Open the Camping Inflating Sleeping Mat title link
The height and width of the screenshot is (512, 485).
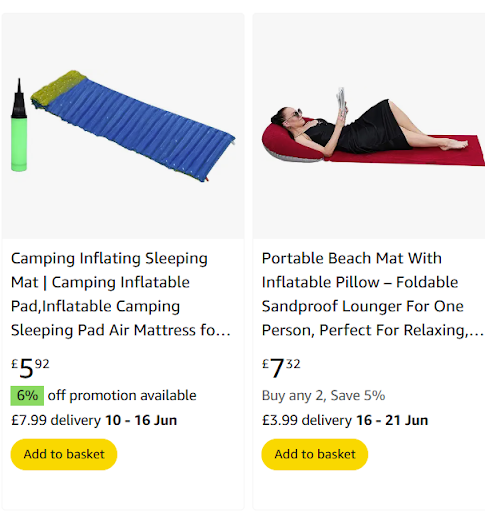click(x=121, y=294)
